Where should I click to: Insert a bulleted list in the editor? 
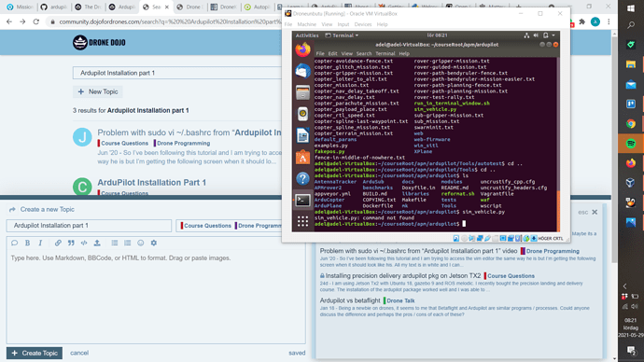click(x=115, y=243)
